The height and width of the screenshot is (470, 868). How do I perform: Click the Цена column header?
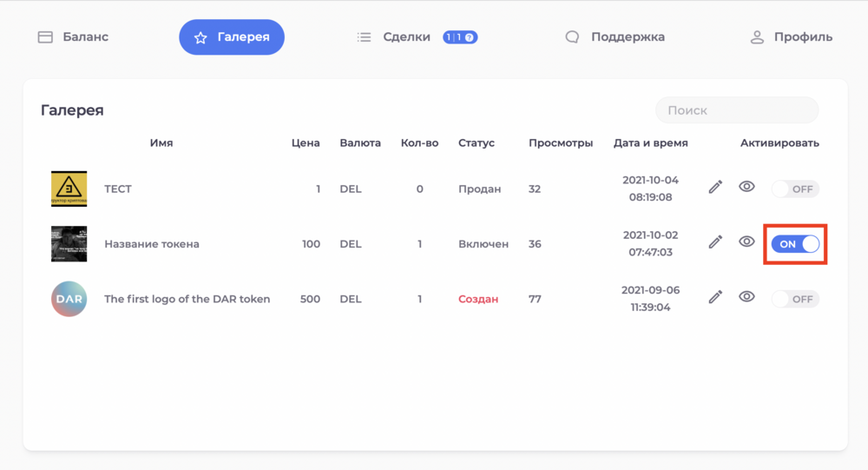(306, 143)
